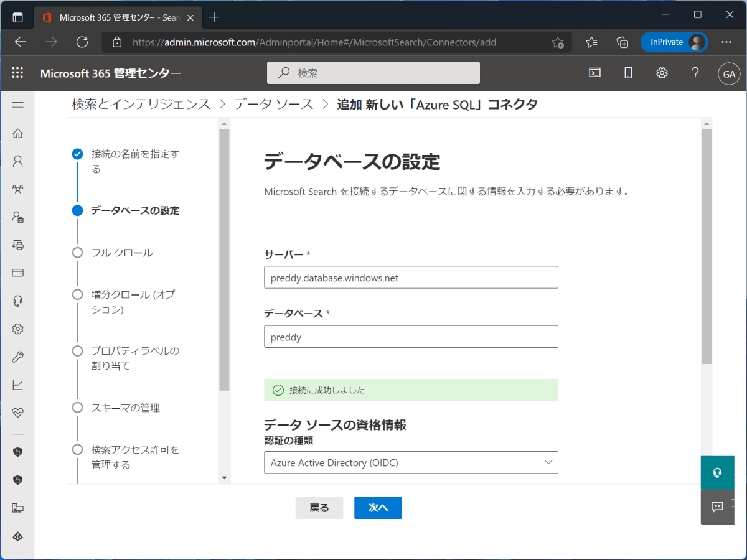Open browser Favorites list icon
Screen dimensions: 747x560
point(591,42)
